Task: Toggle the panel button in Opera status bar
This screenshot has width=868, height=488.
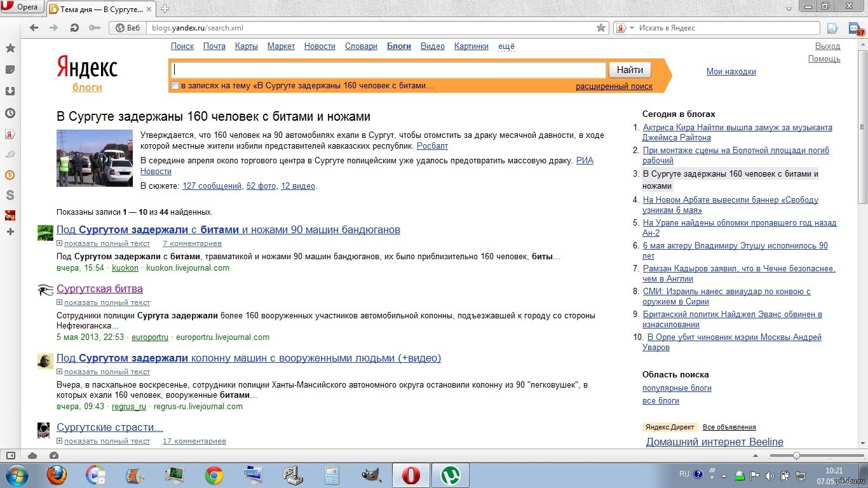Action: [11, 456]
